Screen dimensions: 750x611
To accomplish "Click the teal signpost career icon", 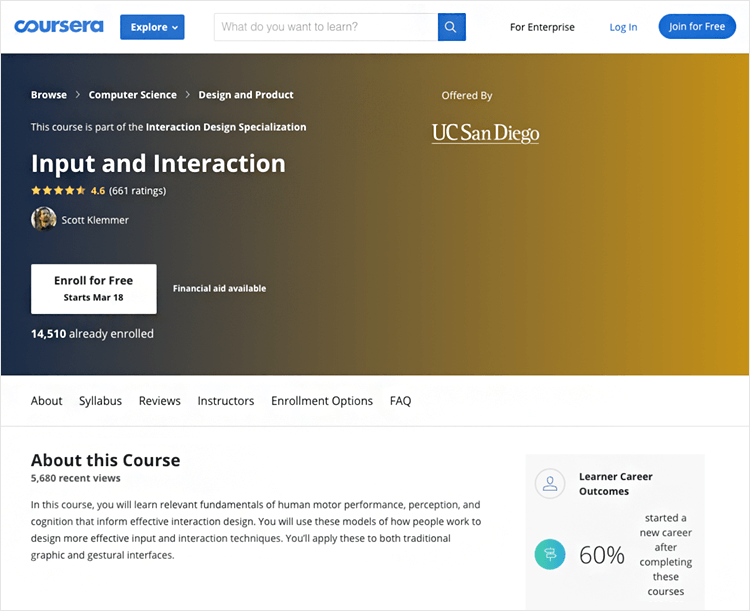I will 550,554.
